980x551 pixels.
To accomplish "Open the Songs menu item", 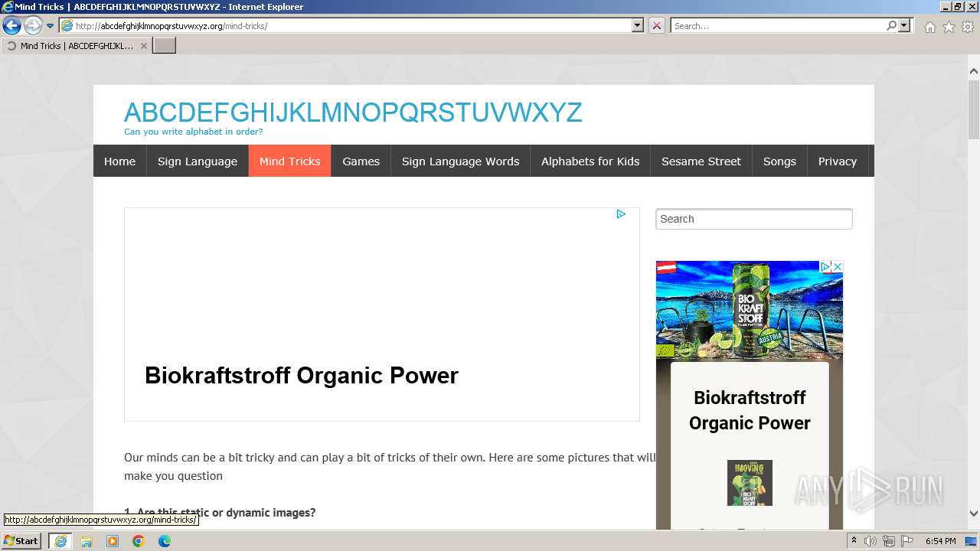I will tap(779, 161).
